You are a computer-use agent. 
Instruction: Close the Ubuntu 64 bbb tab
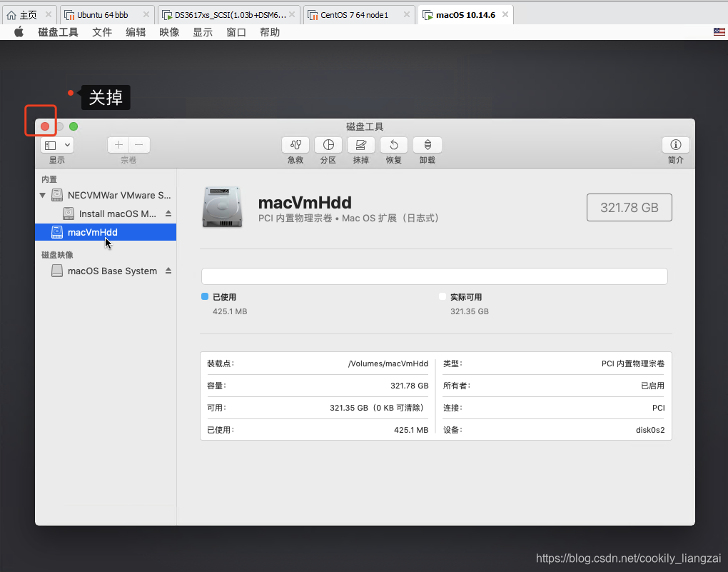pyautogui.click(x=146, y=14)
